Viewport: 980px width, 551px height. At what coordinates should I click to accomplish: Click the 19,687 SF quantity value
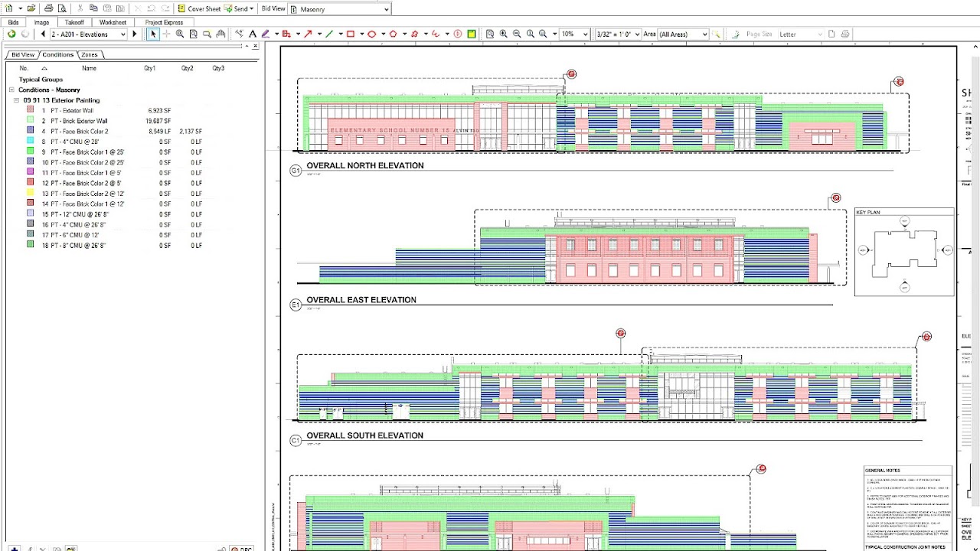point(158,121)
